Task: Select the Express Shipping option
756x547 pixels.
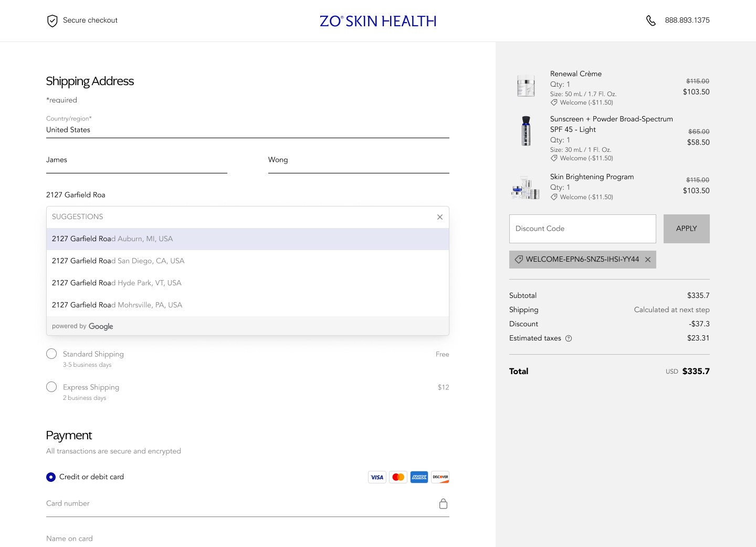Action: click(x=51, y=387)
